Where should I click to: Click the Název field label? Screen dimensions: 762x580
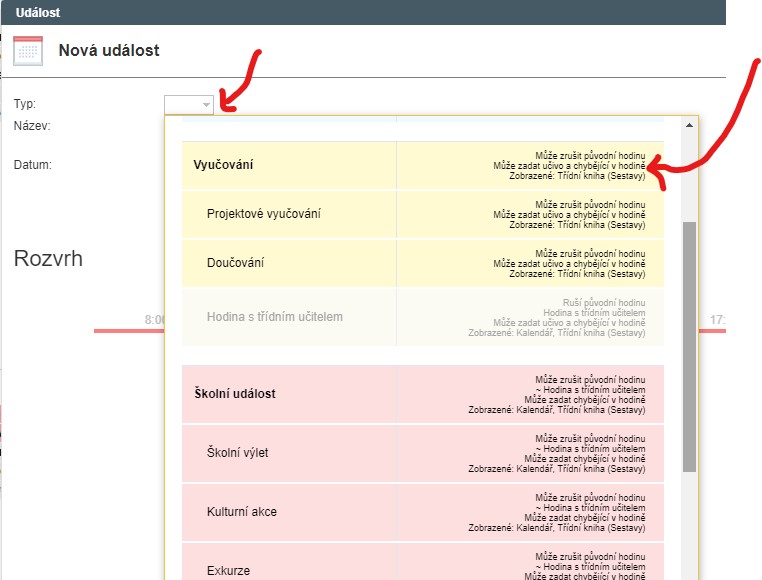tap(33, 126)
